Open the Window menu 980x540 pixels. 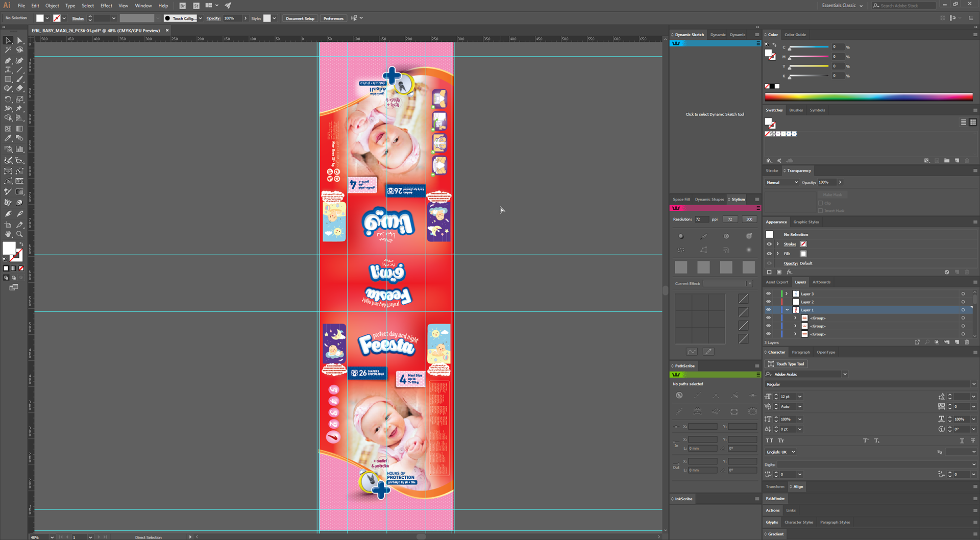coord(143,6)
